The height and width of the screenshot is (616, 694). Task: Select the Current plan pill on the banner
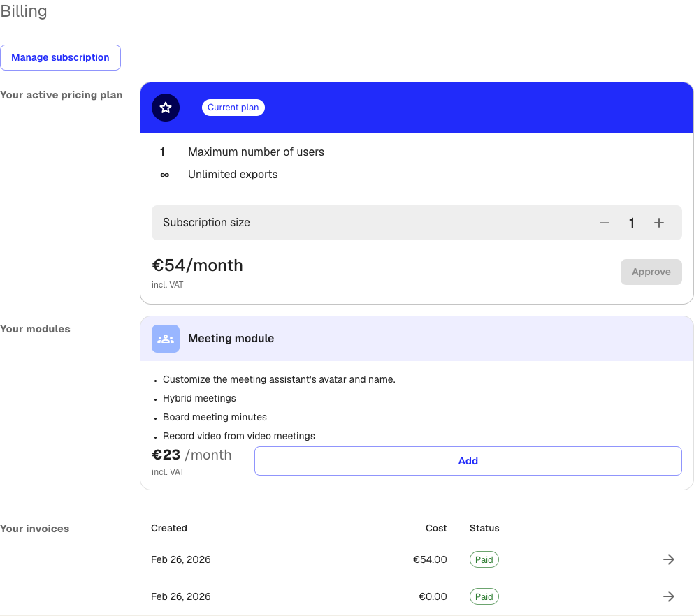233,108
